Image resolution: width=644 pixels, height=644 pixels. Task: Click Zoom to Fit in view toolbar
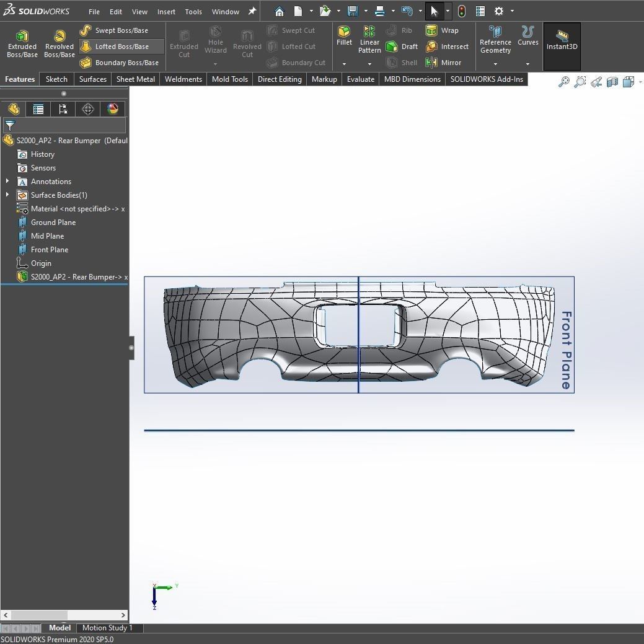tap(564, 82)
